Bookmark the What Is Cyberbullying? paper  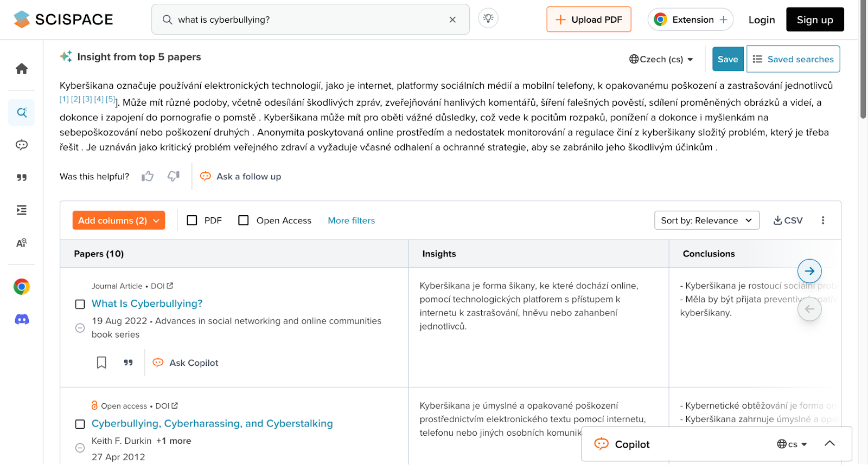pyautogui.click(x=101, y=363)
